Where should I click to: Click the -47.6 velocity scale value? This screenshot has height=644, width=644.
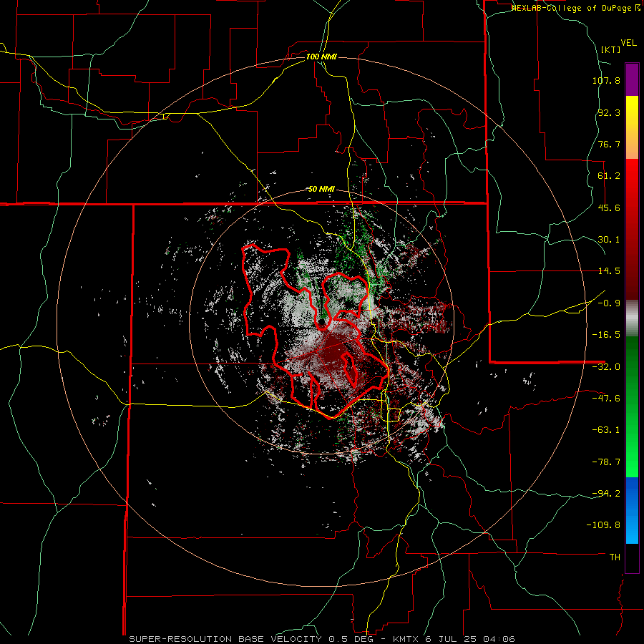[x=606, y=399]
